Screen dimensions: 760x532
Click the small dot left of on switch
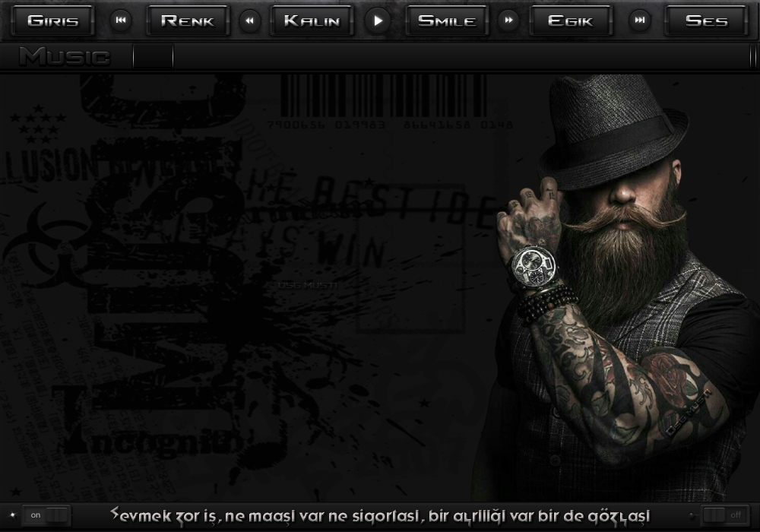(x=12, y=515)
